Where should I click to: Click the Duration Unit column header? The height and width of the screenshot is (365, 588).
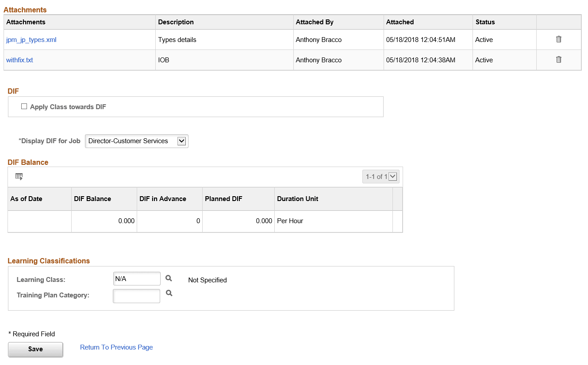click(297, 199)
